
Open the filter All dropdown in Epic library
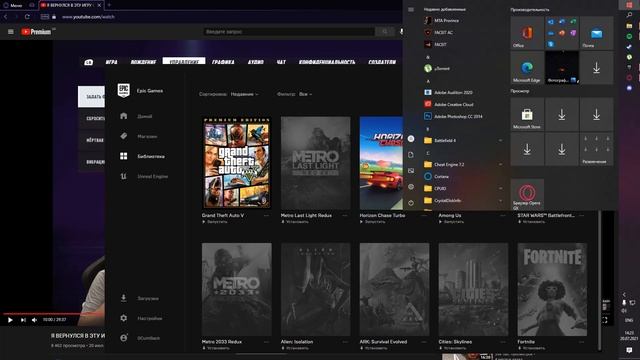305,94
